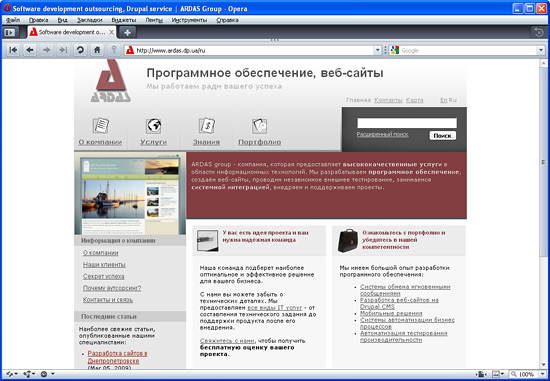
Task: Click the vertical page scrollbar thumb
Action: click(x=543, y=161)
